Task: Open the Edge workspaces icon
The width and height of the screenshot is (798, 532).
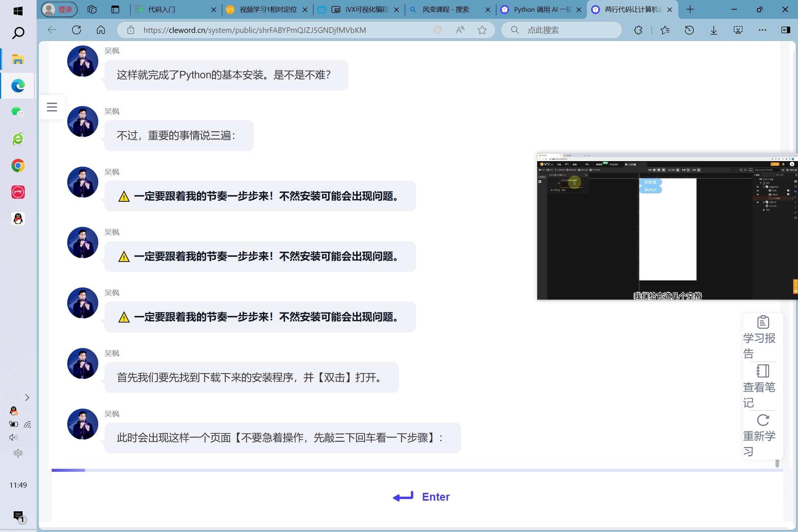Action: coord(92,10)
